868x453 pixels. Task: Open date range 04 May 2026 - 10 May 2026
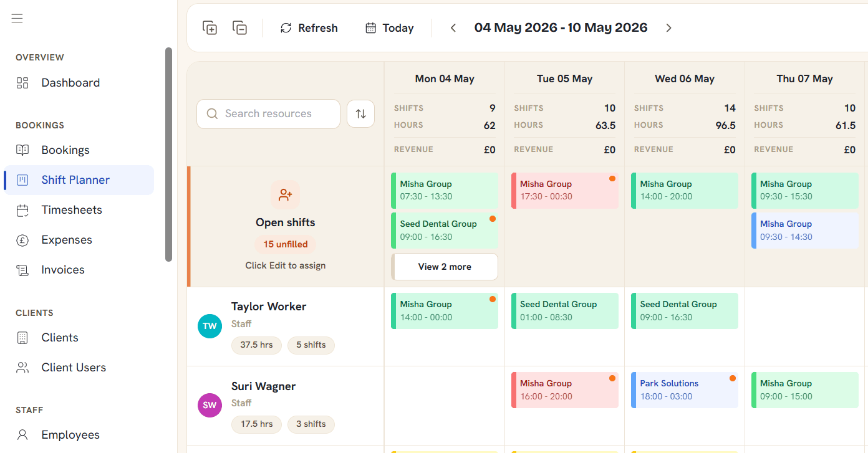[x=561, y=28]
